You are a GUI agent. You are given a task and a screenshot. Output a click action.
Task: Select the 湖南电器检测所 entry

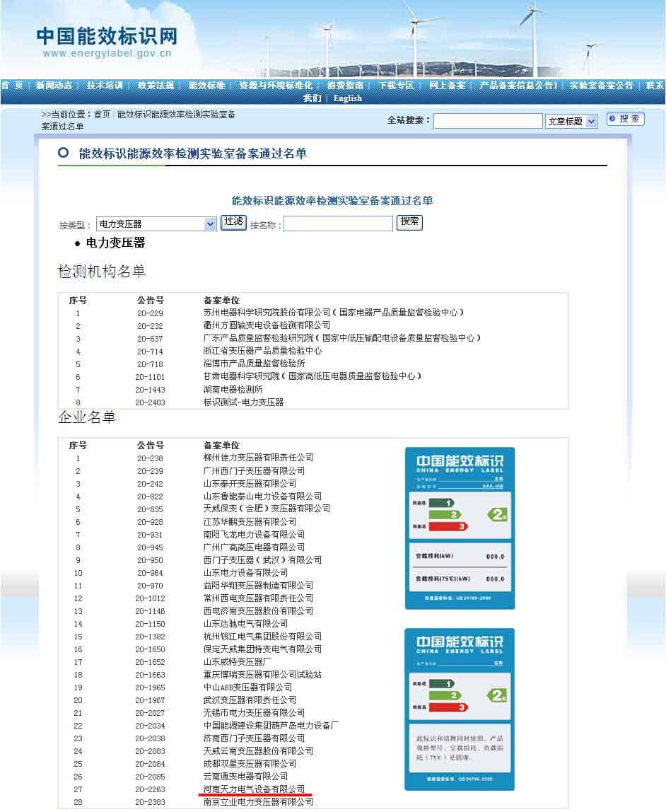point(233,390)
